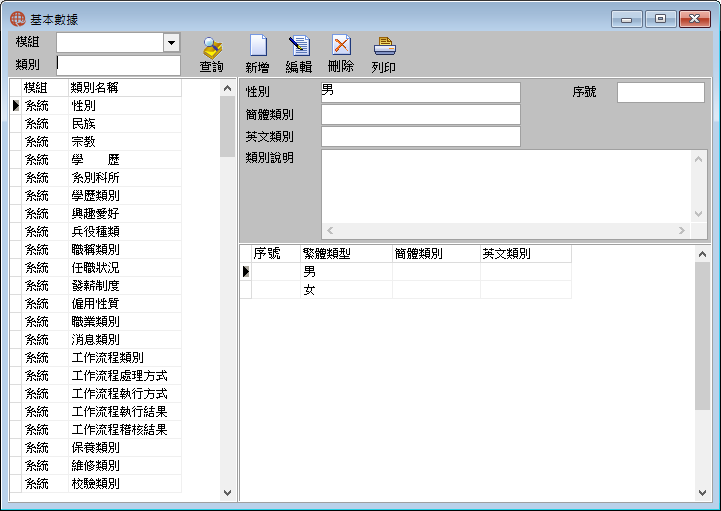721x511 pixels.
Task: Select the 職業類別 row
Action: point(96,322)
